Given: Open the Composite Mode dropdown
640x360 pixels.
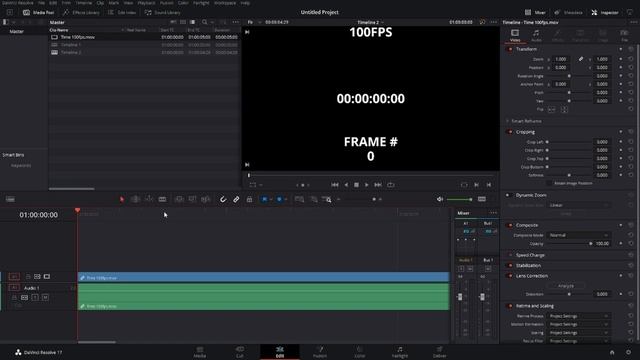Looking at the screenshot, I should pyautogui.click(x=578, y=235).
